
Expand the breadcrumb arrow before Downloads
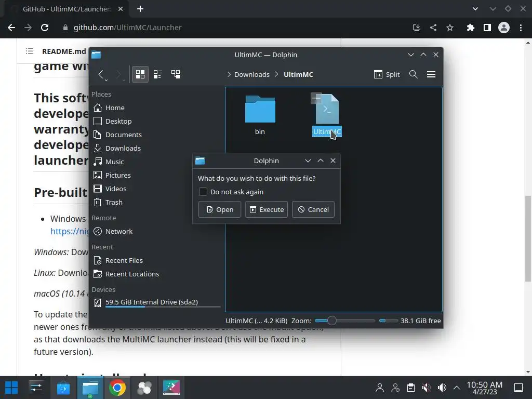tap(229, 74)
